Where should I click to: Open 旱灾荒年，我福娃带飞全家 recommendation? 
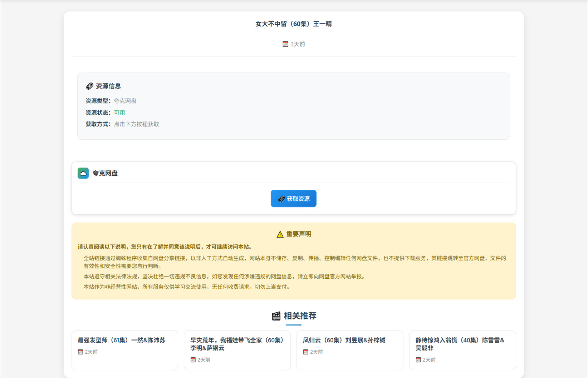237,344
